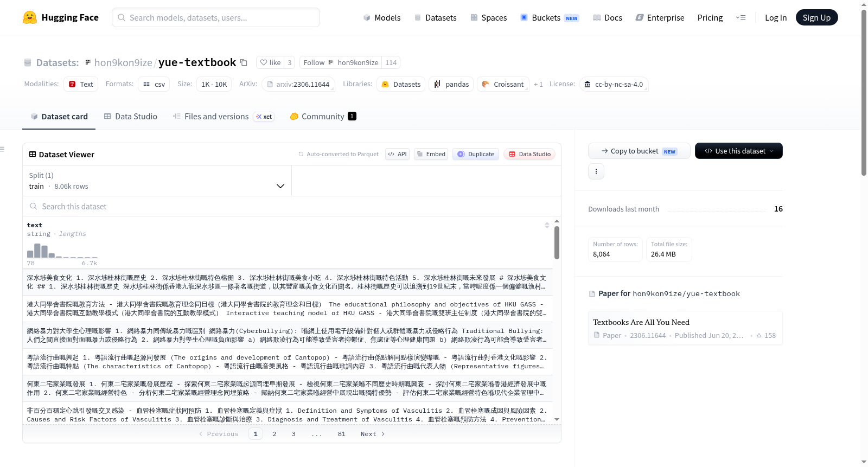Image resolution: width=868 pixels, height=467 pixels.
Task: Open arxiv:2306.11644 tag
Action: pyautogui.click(x=298, y=84)
